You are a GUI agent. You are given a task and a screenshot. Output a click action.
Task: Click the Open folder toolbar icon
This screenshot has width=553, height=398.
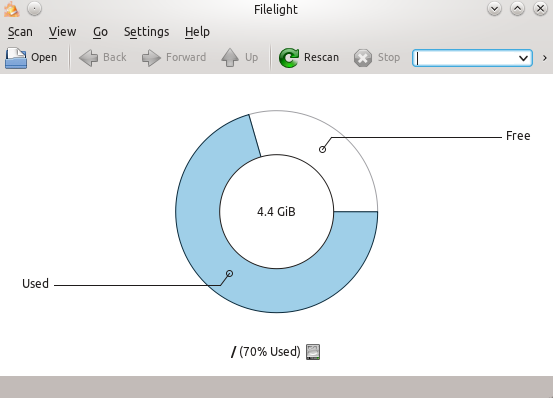point(16,58)
